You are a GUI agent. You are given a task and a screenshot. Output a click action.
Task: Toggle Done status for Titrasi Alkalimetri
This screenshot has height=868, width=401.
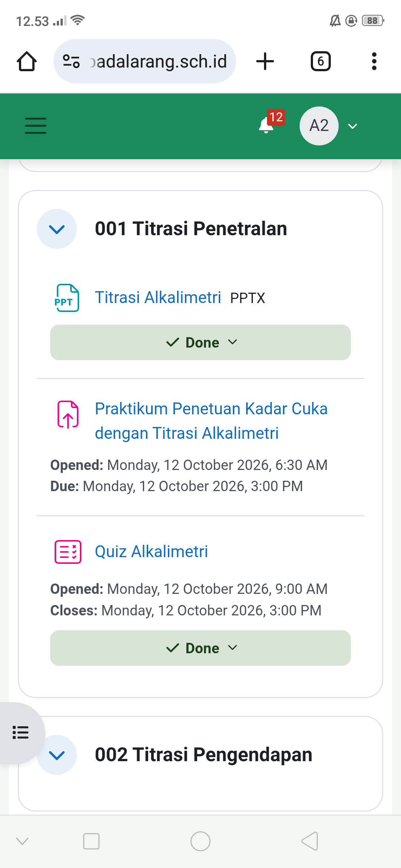[x=200, y=342]
